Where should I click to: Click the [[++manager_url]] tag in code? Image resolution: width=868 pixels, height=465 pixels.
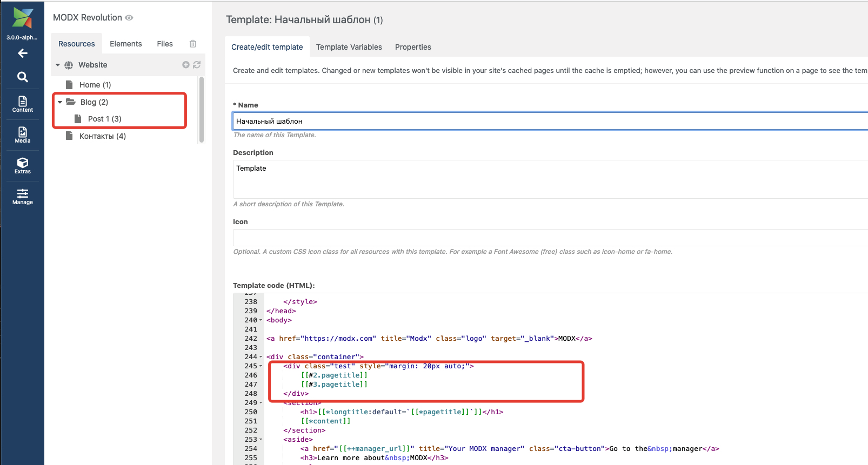pyautogui.click(x=374, y=449)
